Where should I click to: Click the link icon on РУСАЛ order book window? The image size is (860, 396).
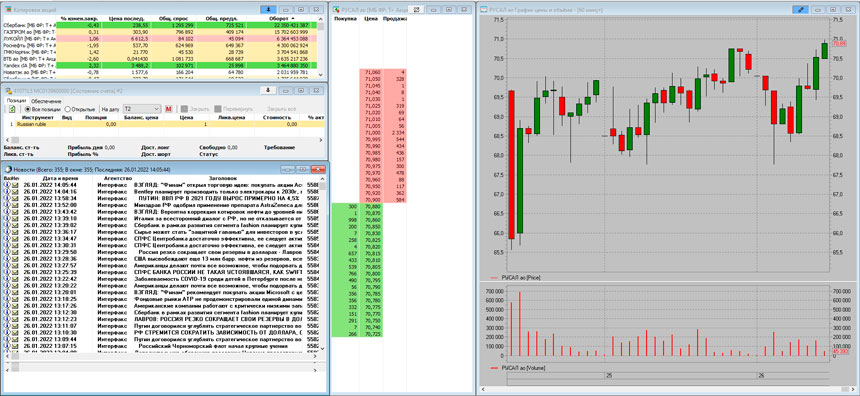pyautogui.click(x=416, y=9)
